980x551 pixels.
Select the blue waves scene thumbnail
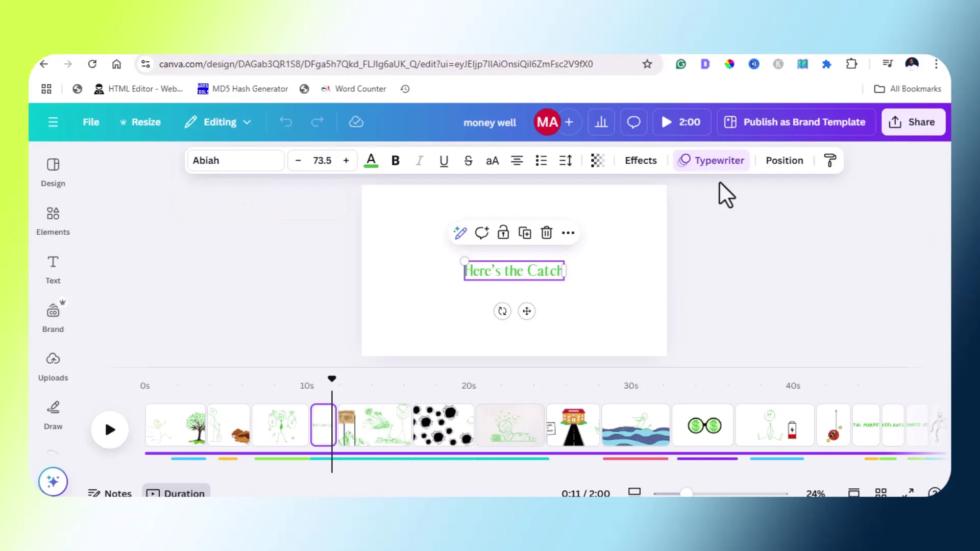pos(635,425)
